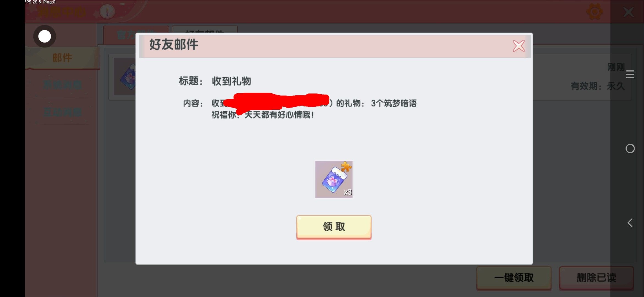Tap the white floating record circle
The width and height of the screenshot is (644, 297).
45,36
